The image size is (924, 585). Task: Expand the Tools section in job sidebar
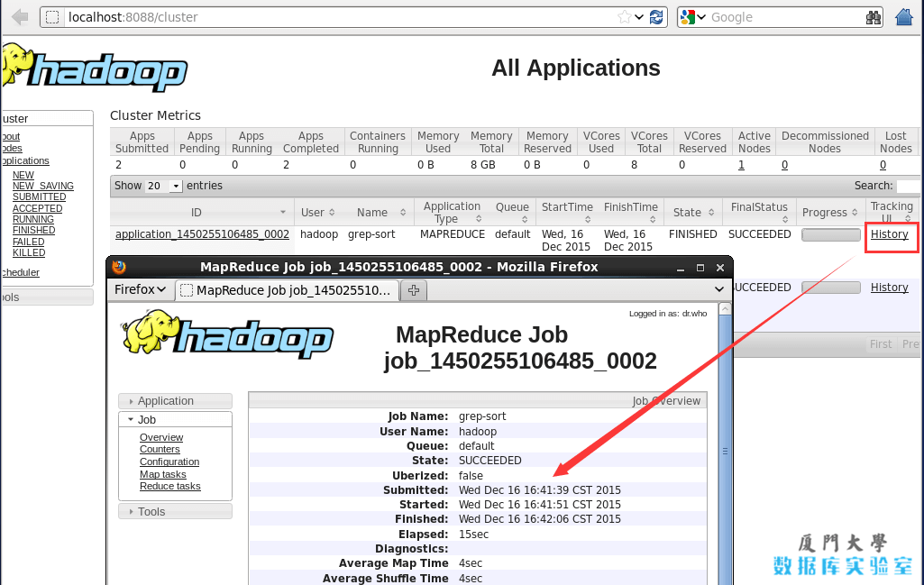(175, 511)
